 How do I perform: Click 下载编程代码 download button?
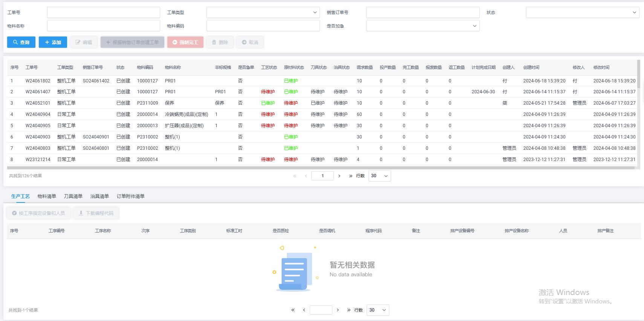tap(96, 213)
